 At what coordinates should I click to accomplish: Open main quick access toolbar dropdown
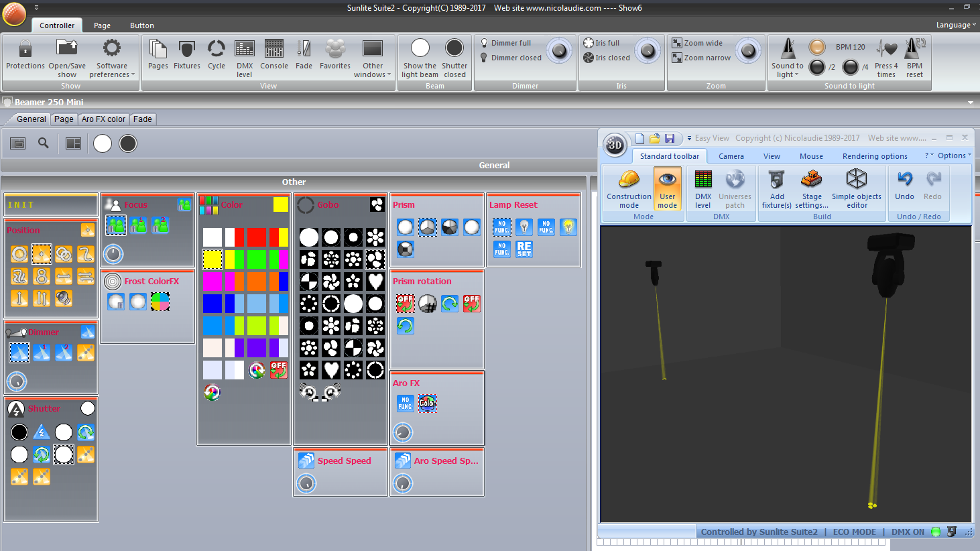click(x=36, y=8)
